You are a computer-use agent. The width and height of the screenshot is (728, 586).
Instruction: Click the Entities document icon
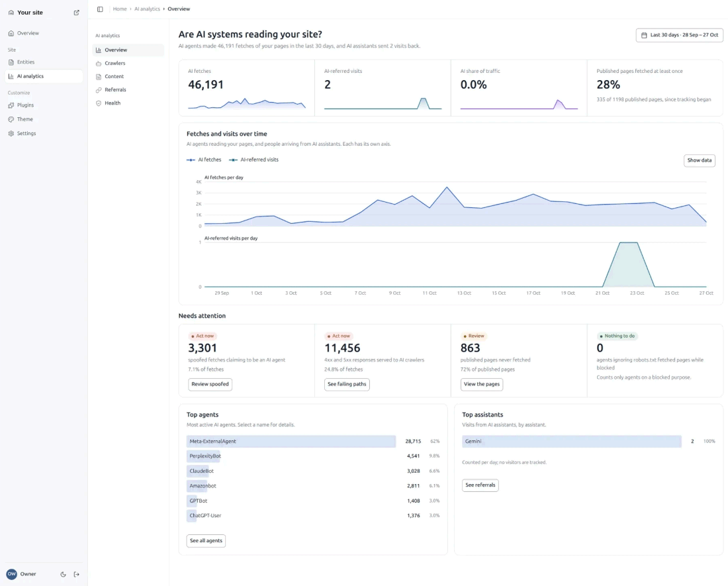pos(11,62)
